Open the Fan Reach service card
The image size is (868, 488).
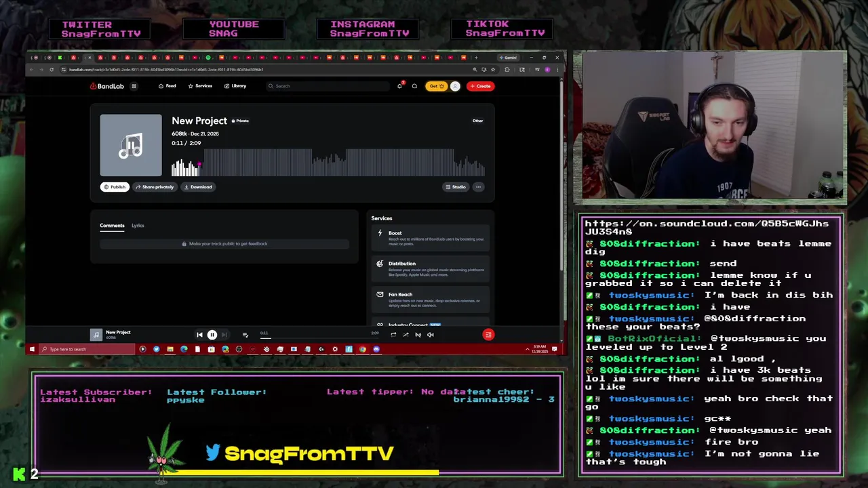[431, 300]
